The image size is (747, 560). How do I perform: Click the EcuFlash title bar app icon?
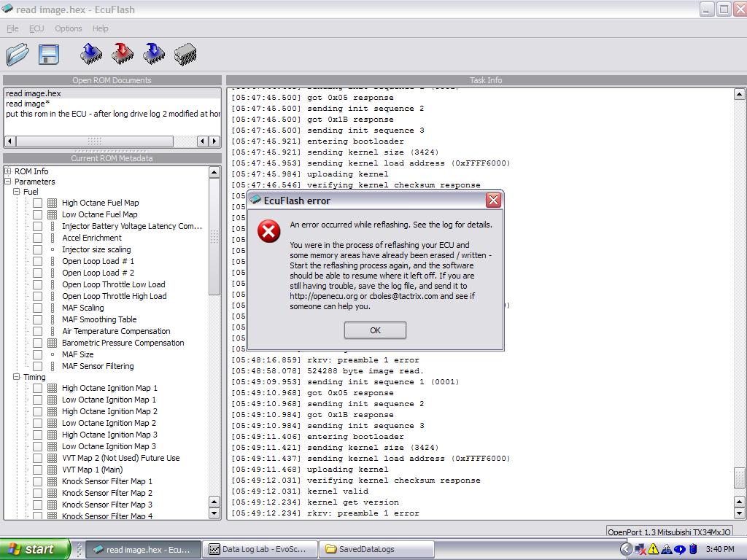(x=7, y=9)
